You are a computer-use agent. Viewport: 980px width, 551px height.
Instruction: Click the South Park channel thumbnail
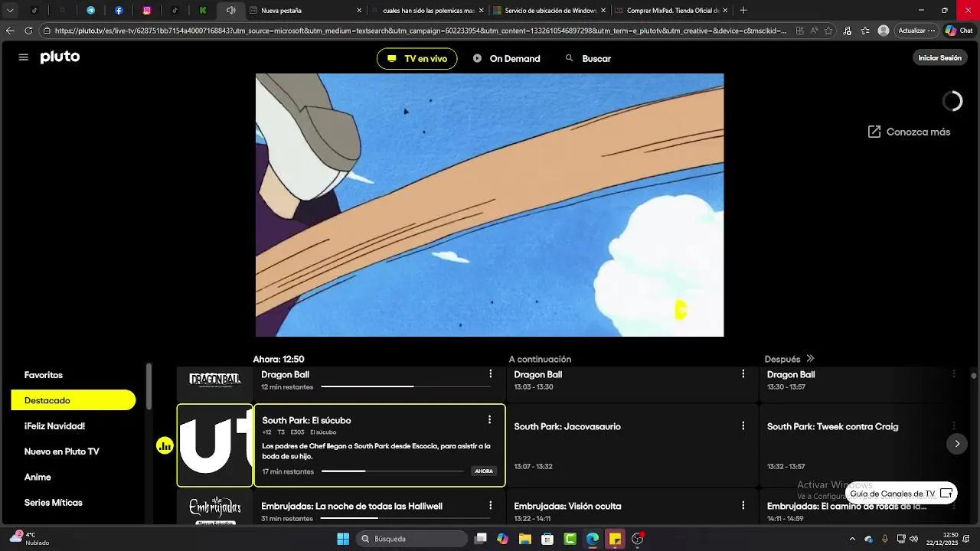(215, 445)
